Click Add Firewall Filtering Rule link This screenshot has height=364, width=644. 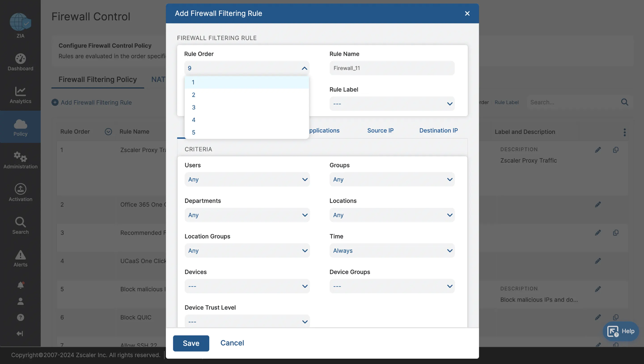tap(91, 102)
